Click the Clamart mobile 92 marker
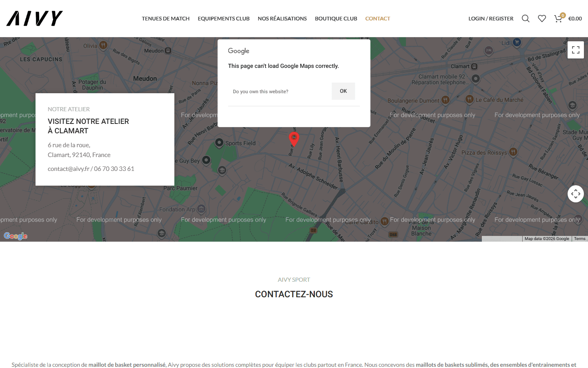Image resolution: width=588 pixels, height=368 pixels. point(476,79)
